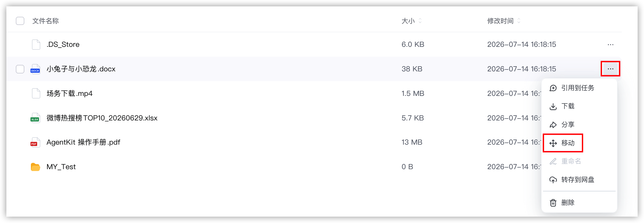The image size is (644, 223).
Task: Click the move cross-arrows icon beside 移动
Action: click(553, 143)
